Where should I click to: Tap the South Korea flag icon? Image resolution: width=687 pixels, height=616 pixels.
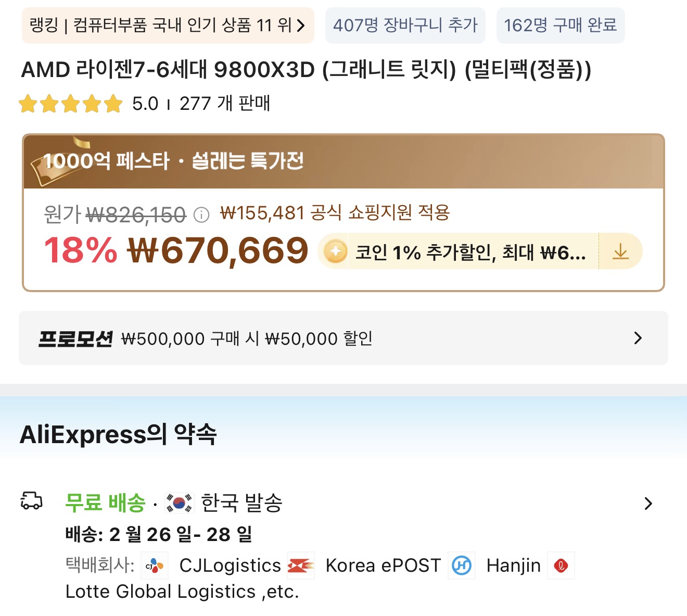coord(179,503)
